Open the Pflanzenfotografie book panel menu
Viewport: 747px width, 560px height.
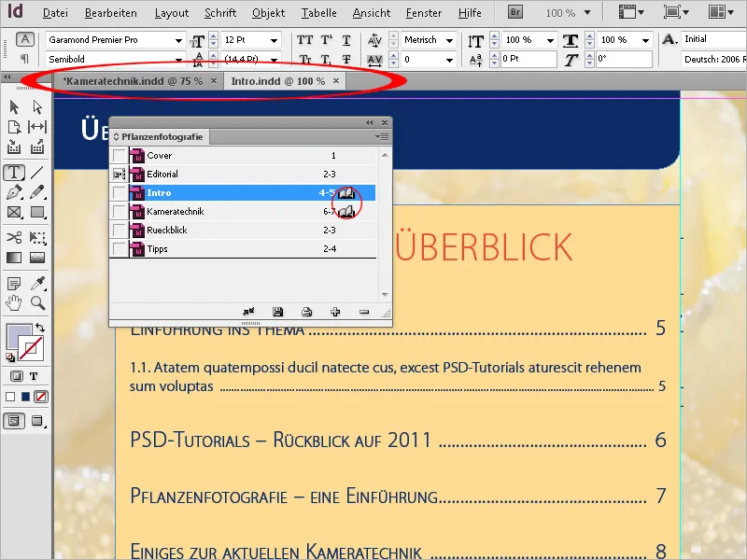[x=382, y=136]
